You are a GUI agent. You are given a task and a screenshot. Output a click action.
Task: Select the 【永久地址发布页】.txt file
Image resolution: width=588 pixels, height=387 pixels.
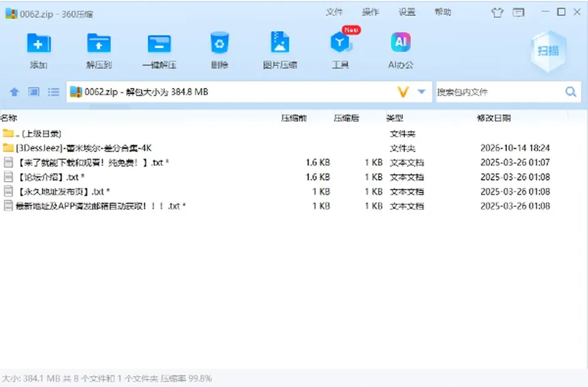point(294,192)
